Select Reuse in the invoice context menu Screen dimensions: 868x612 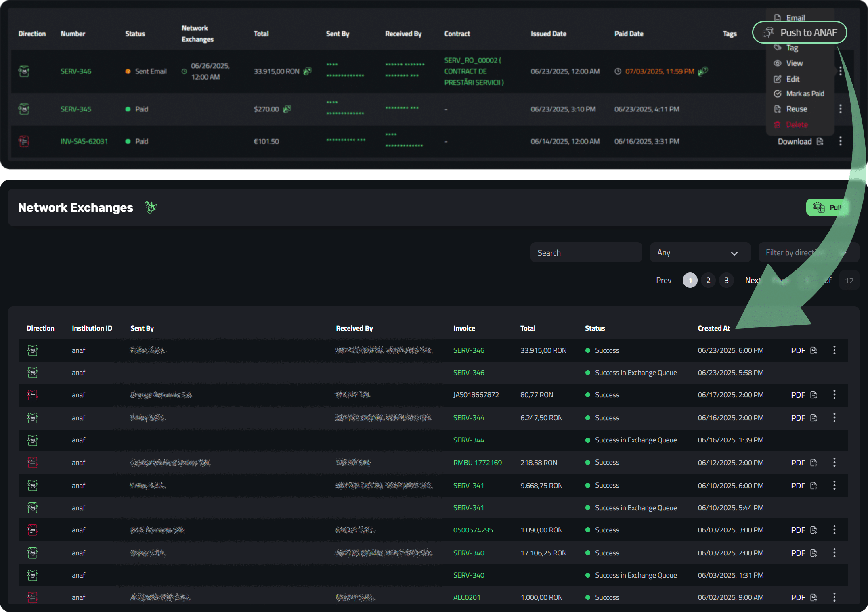pyautogui.click(x=796, y=109)
